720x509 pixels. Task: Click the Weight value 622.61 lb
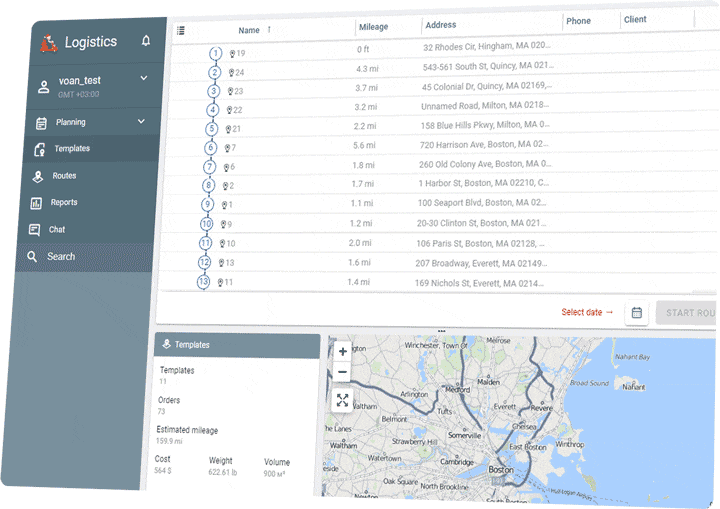pyautogui.click(x=223, y=472)
